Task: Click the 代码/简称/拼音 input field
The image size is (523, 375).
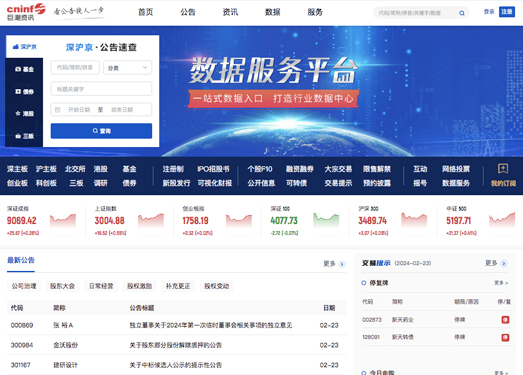Action: point(75,68)
